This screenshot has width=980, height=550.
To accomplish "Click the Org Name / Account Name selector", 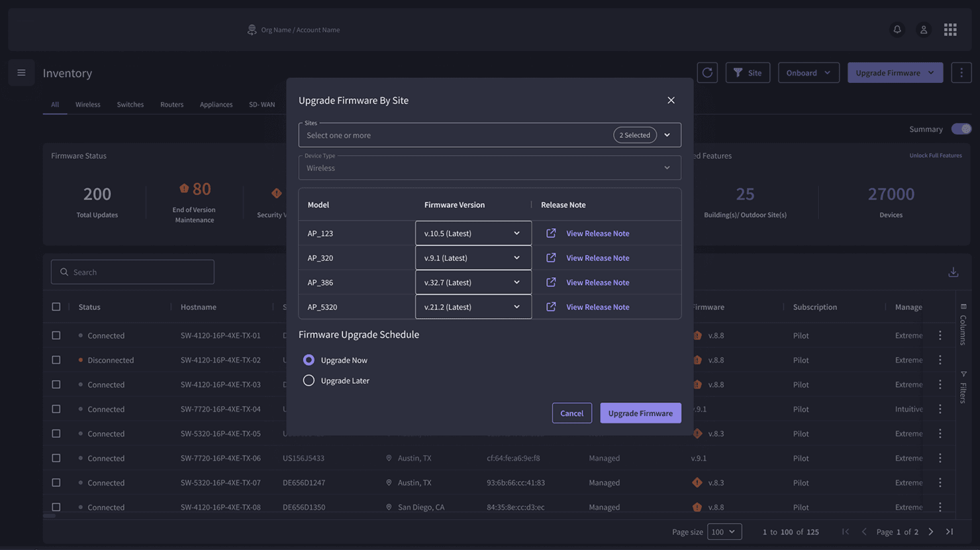I will tap(293, 30).
